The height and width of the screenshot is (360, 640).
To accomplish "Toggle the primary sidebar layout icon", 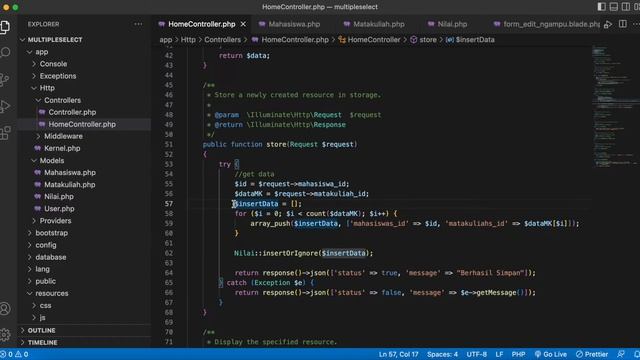I will click(x=601, y=7).
